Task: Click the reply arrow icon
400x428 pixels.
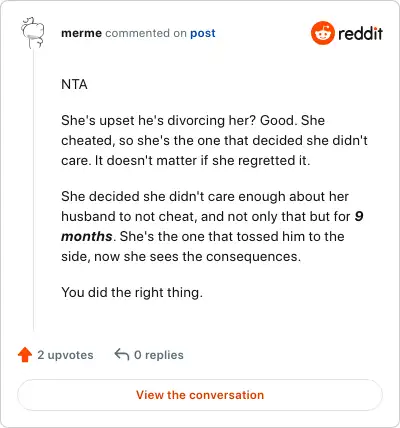Action: click(x=122, y=354)
